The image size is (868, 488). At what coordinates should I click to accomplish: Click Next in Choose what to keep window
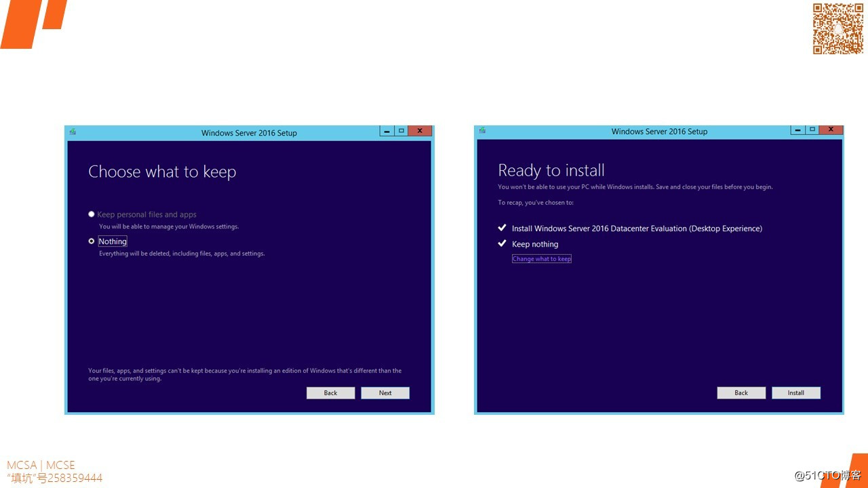point(385,393)
